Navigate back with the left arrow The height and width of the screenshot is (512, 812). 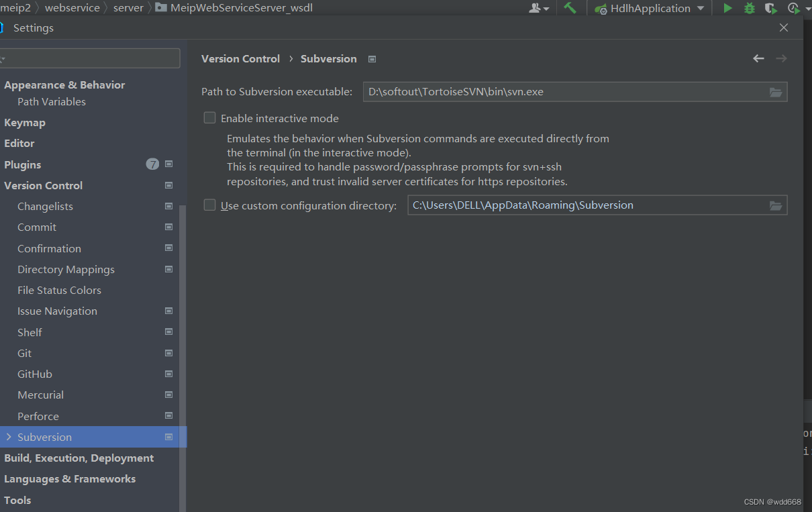[758, 58]
